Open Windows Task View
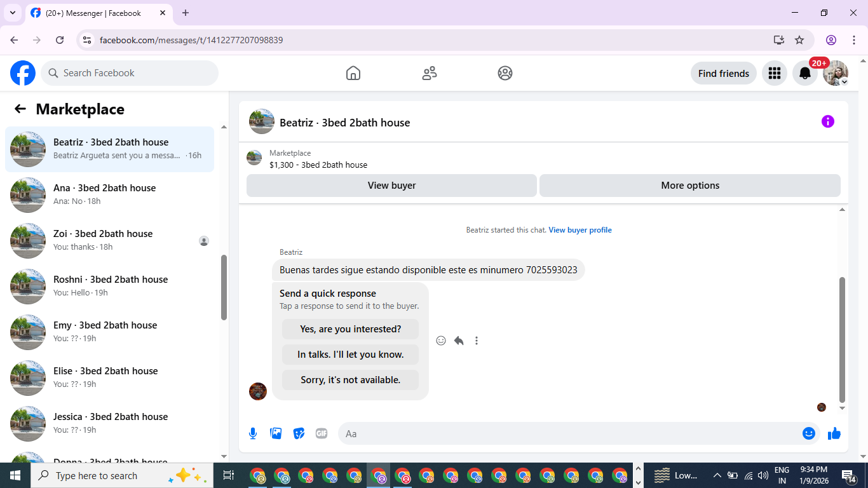Viewport: 868px width, 488px height. pyautogui.click(x=229, y=475)
